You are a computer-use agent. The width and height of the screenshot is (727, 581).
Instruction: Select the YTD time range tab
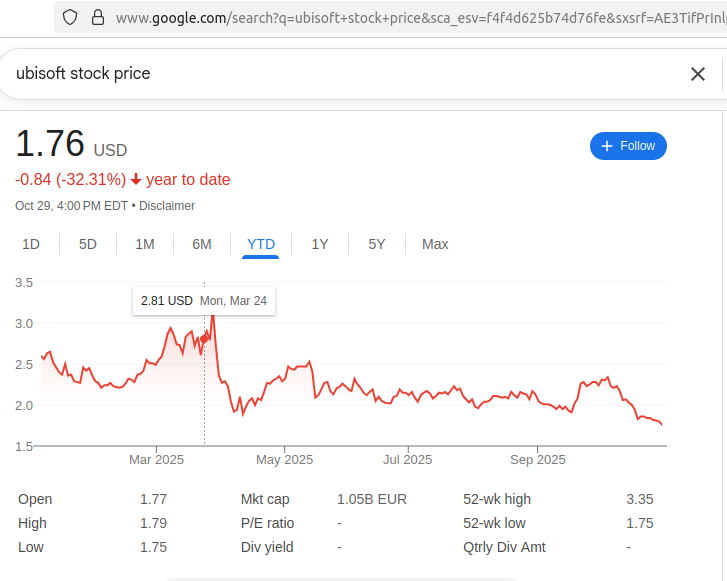pos(261,244)
